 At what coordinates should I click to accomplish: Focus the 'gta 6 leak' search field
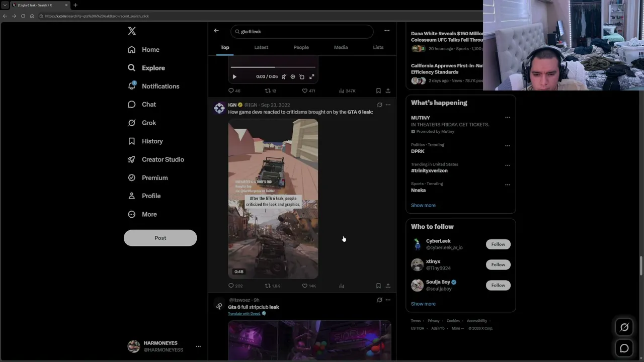pos(302,32)
